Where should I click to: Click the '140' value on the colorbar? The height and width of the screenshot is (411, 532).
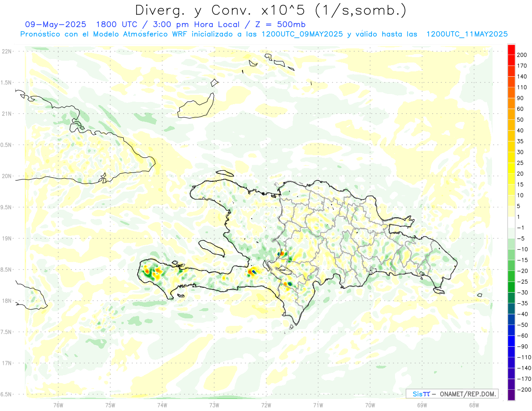522,77
